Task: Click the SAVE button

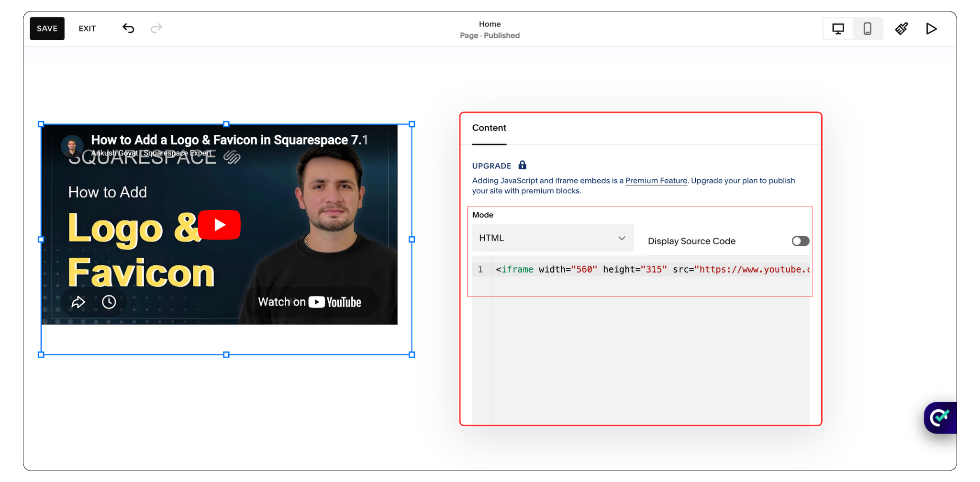Action: (x=47, y=29)
